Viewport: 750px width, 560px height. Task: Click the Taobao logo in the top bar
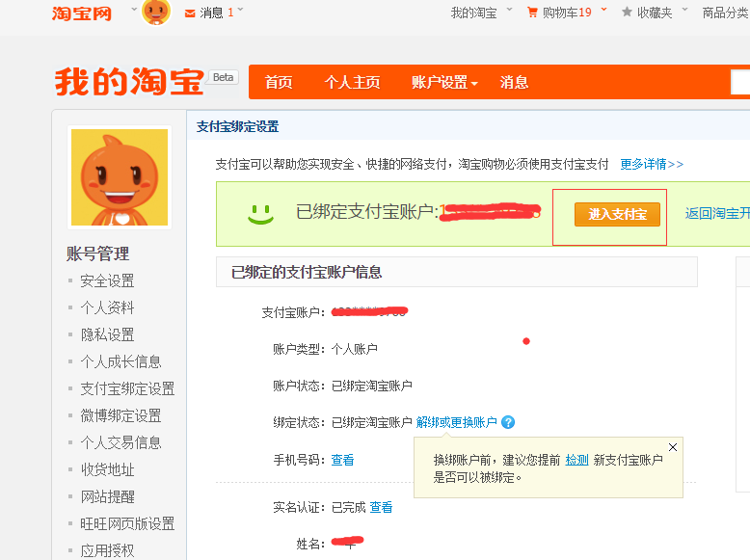coord(81,13)
